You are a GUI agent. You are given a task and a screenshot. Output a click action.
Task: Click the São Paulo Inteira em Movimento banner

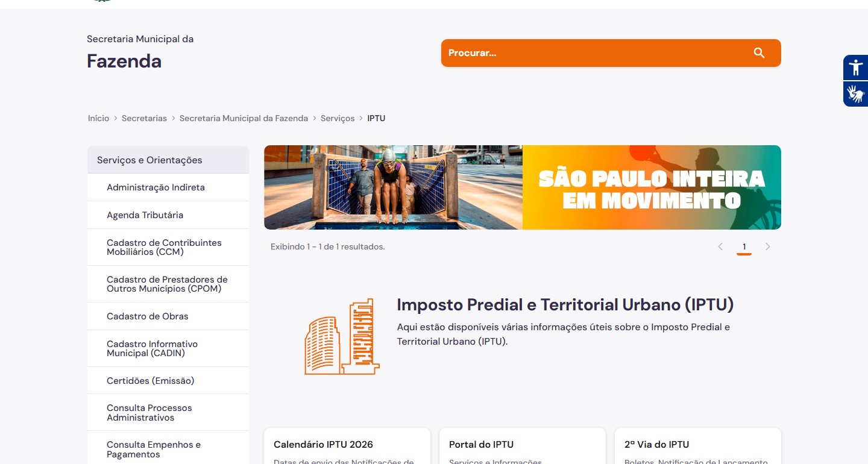click(x=523, y=187)
